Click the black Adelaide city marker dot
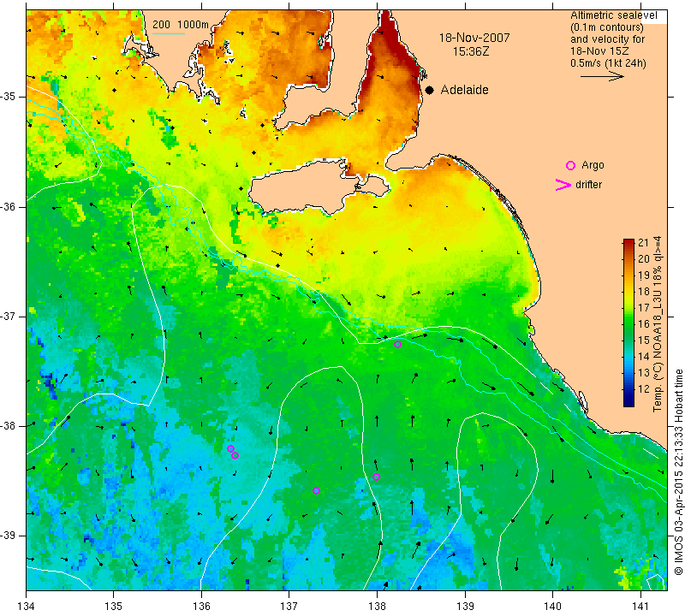The width and height of the screenshot is (685, 616). (430, 91)
